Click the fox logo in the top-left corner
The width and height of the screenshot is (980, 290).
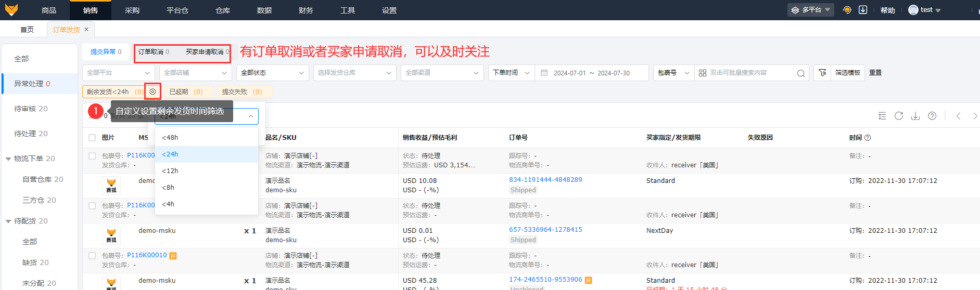(x=11, y=9)
